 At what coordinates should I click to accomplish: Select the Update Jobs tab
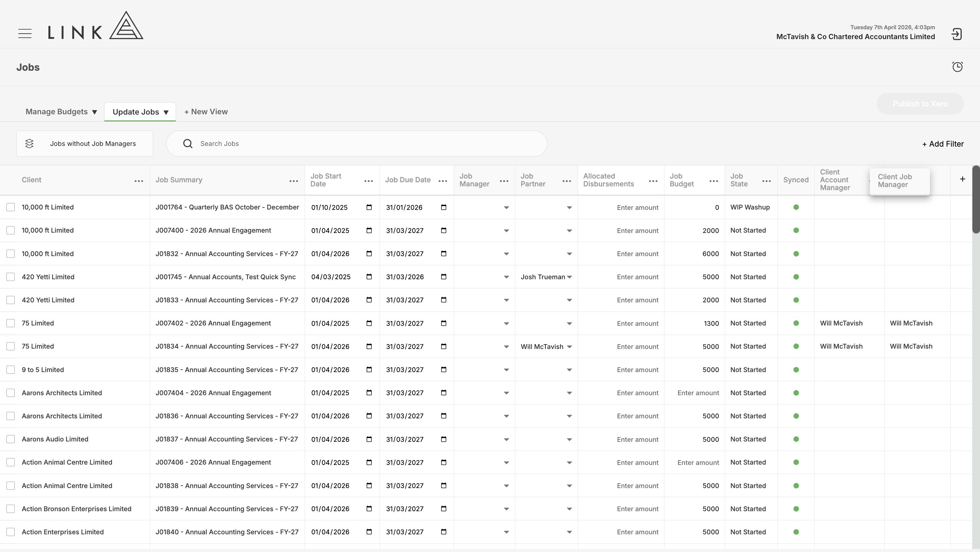point(136,112)
